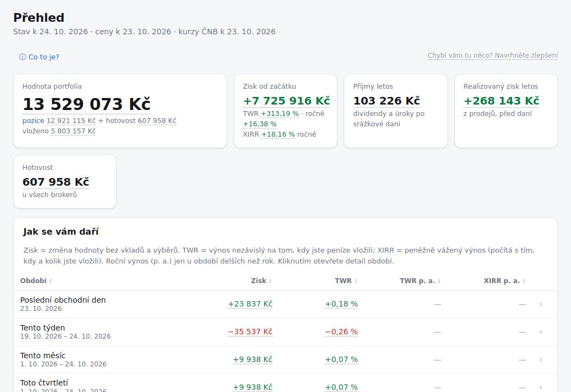This screenshot has width=571, height=392.
Task: Click the XIRR value +18,16 %
Action: point(278,134)
